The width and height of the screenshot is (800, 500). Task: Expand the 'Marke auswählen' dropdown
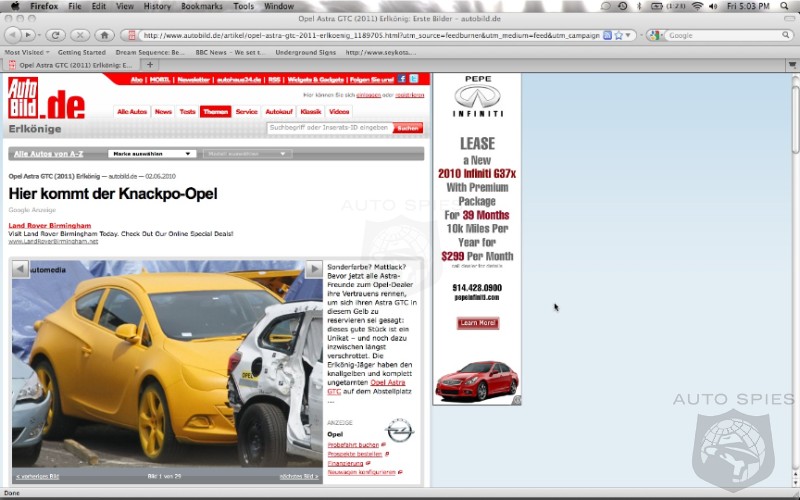point(152,154)
